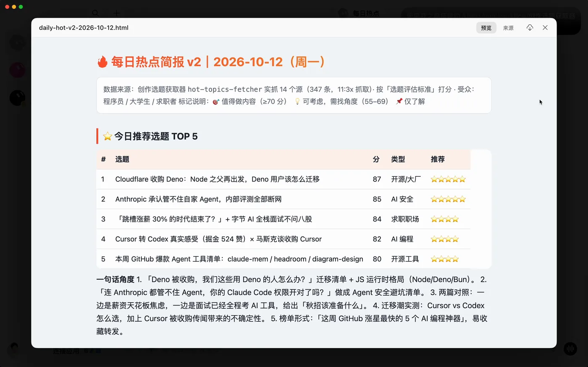Select the black avatar with yellow badge

pos(17,98)
